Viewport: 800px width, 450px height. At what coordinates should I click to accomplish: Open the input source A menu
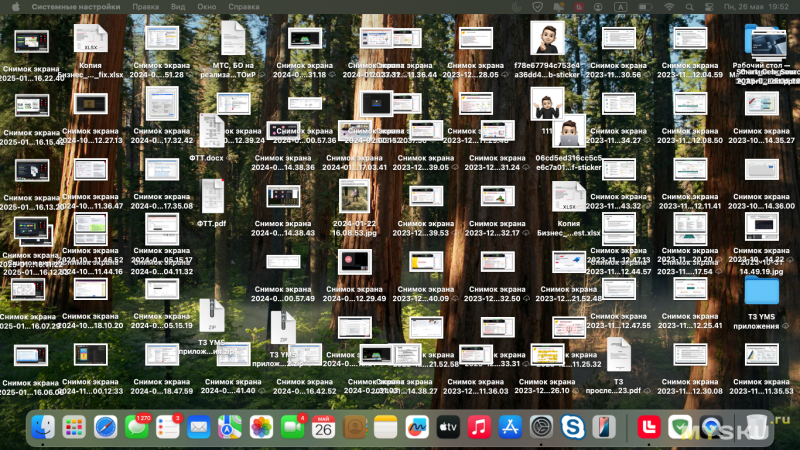click(x=620, y=7)
